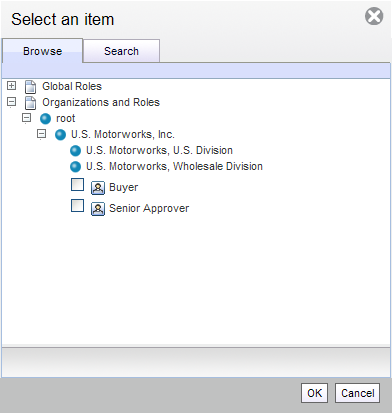This screenshot has width=392, height=413.
Task: Select U.S. Motorworks, Wholesale Division tree item
Action: [x=174, y=166]
